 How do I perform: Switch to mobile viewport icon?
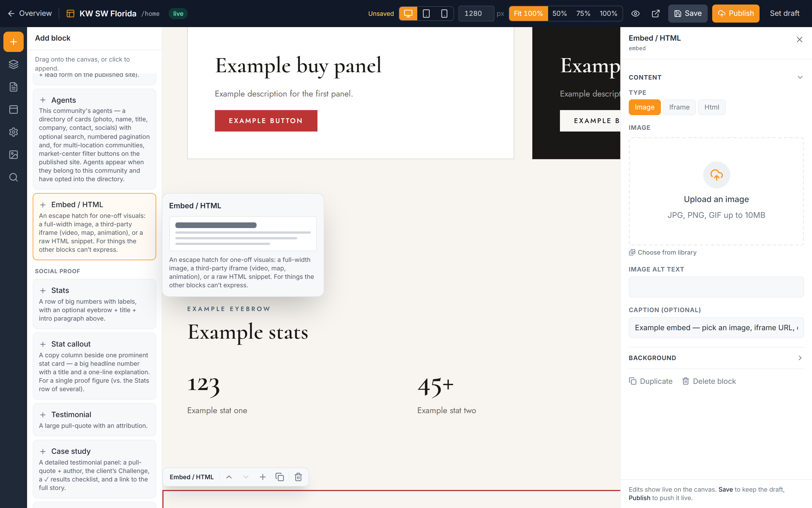[x=444, y=14]
